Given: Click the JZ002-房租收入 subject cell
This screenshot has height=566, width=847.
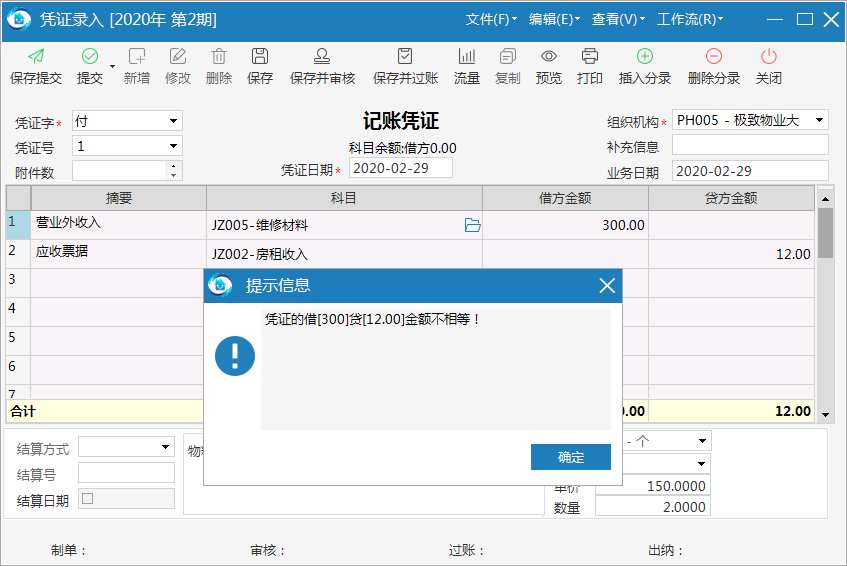Looking at the screenshot, I should tap(344, 254).
